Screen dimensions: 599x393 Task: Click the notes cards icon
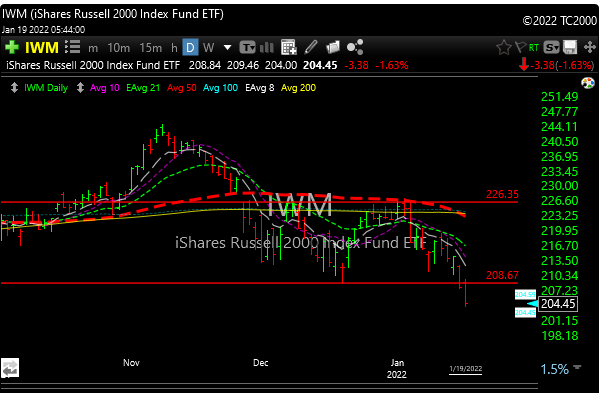pyautogui.click(x=333, y=47)
